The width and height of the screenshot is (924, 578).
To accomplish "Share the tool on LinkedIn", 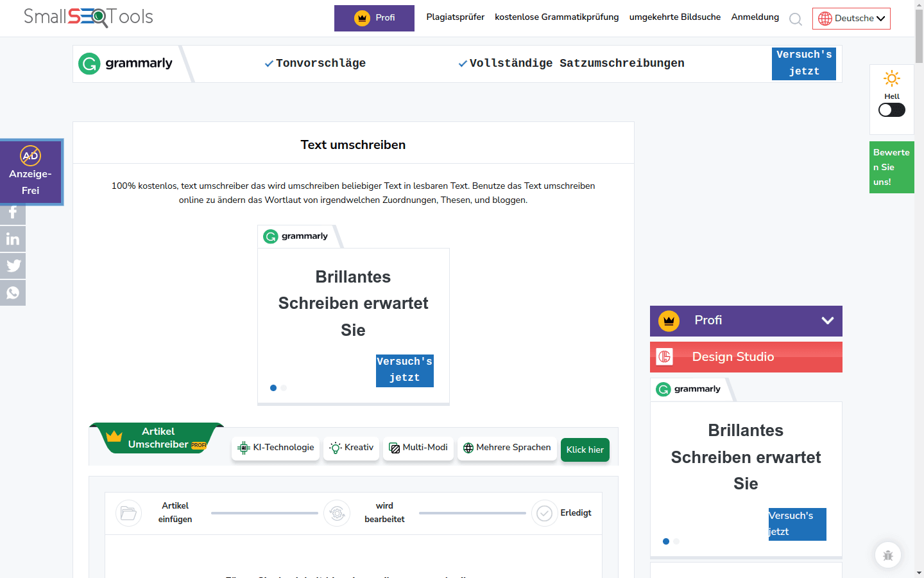I will tap(12, 239).
